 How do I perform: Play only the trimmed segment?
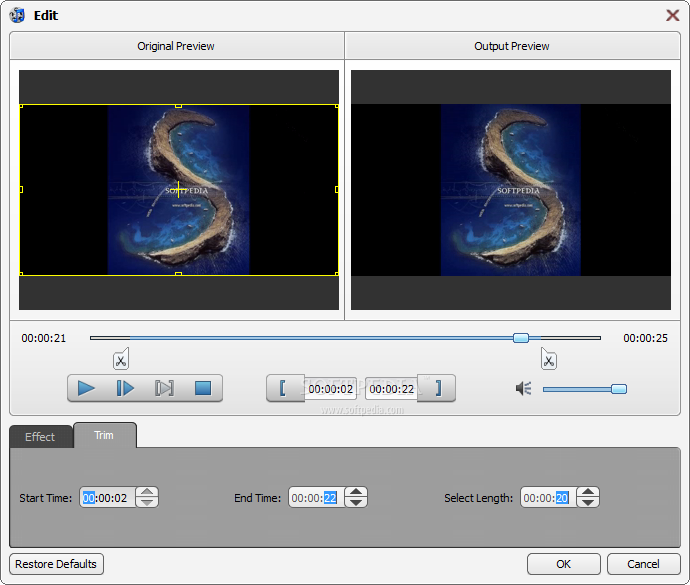coord(164,388)
